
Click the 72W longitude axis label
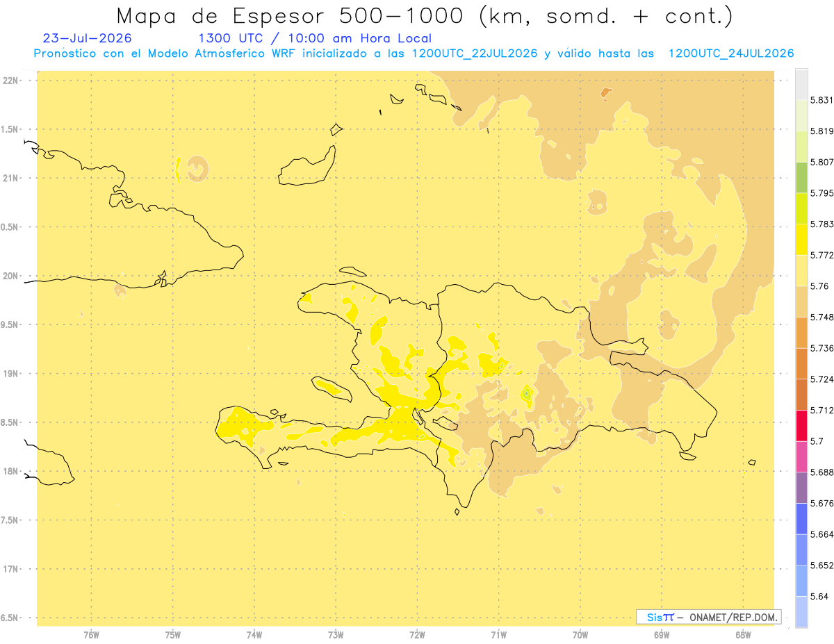point(417,635)
